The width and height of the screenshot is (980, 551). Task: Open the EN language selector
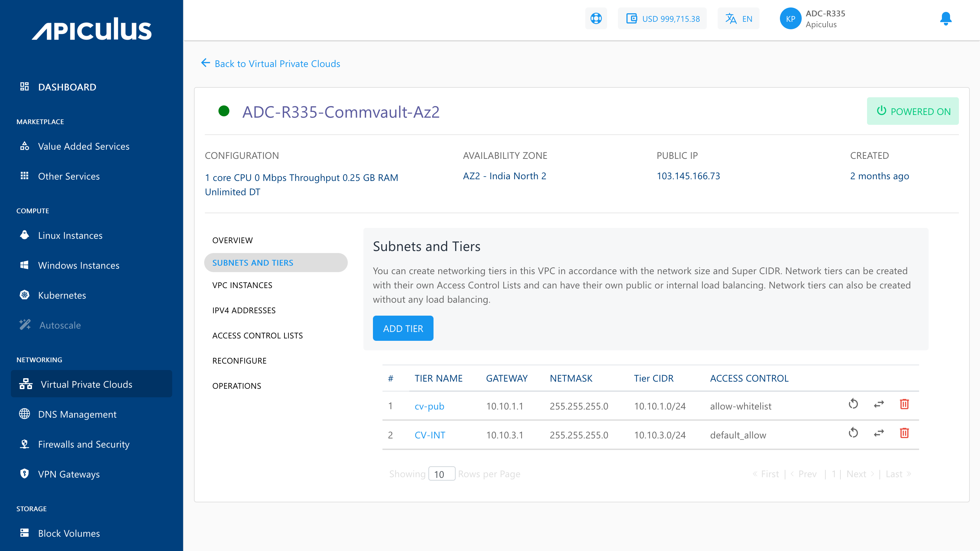[738, 18]
